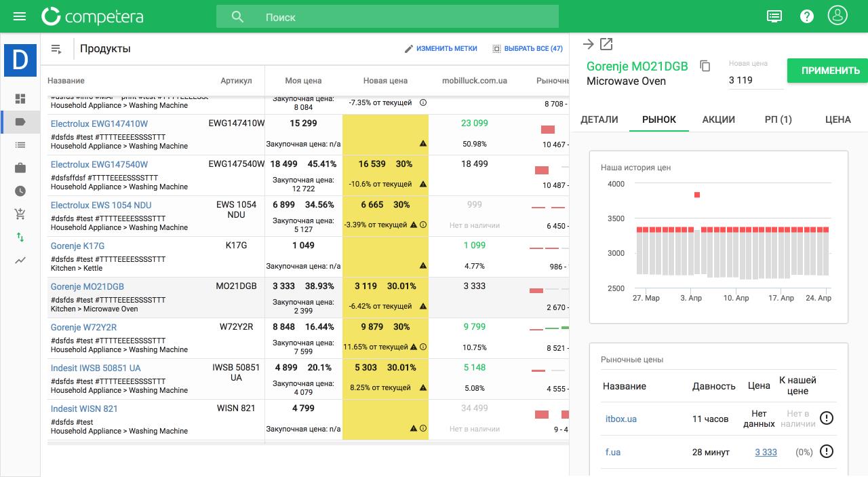Screen dimensions: 868x477
Task: Click the warning info icon in f.ua row
Action: coord(826,451)
